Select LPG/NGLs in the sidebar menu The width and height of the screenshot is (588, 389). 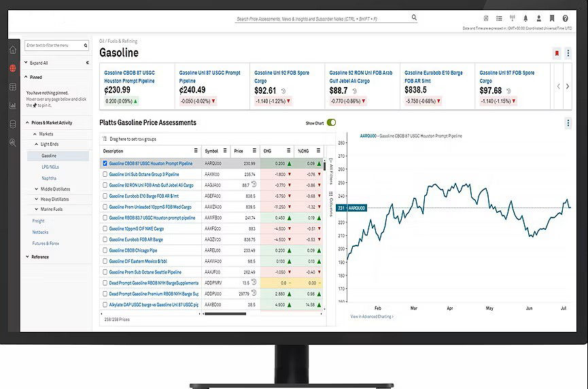[49, 167]
